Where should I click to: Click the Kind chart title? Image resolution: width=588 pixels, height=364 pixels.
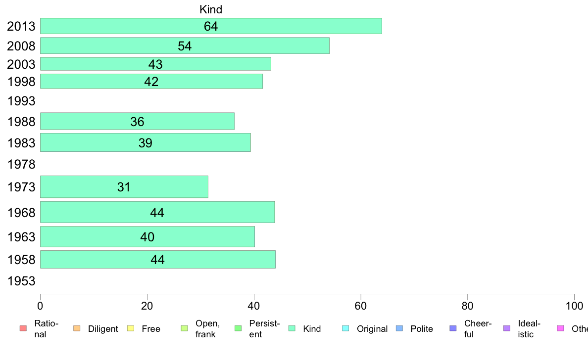click(211, 9)
